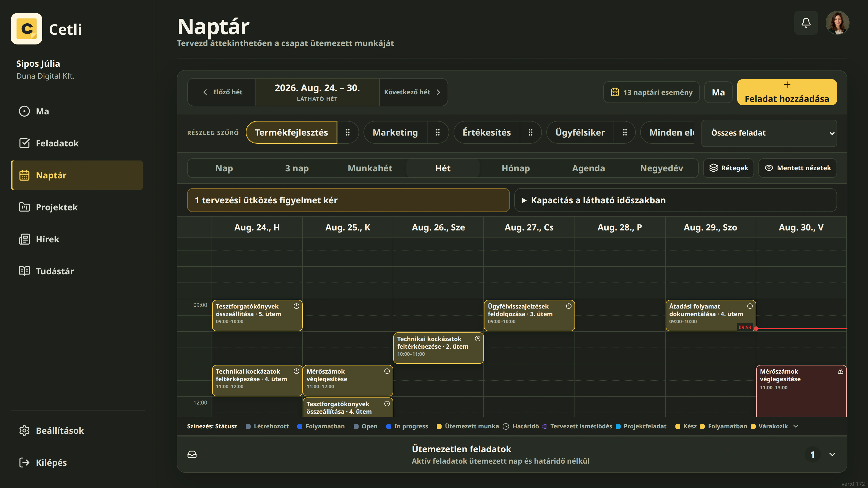The height and width of the screenshot is (488, 868).
Task: Open Beállítások settings
Action: tap(77, 431)
